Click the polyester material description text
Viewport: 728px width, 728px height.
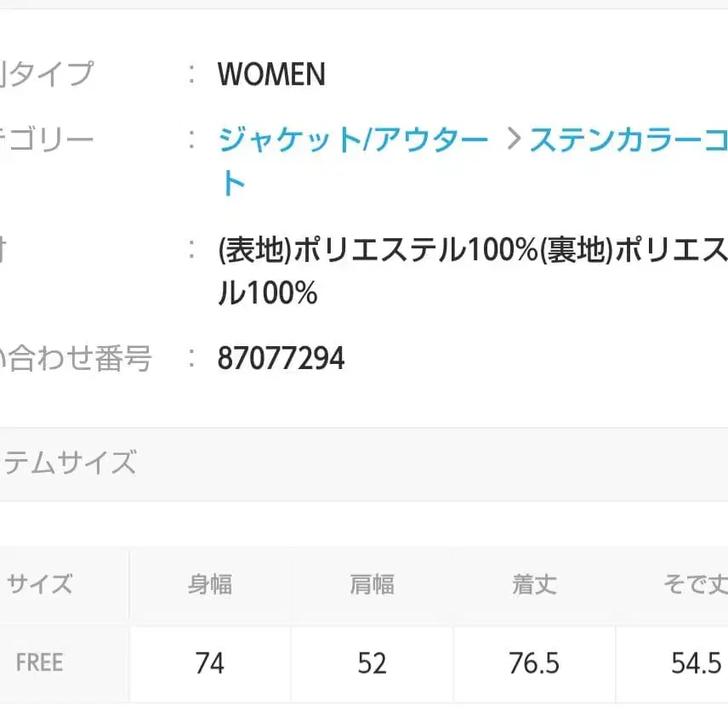click(x=468, y=251)
